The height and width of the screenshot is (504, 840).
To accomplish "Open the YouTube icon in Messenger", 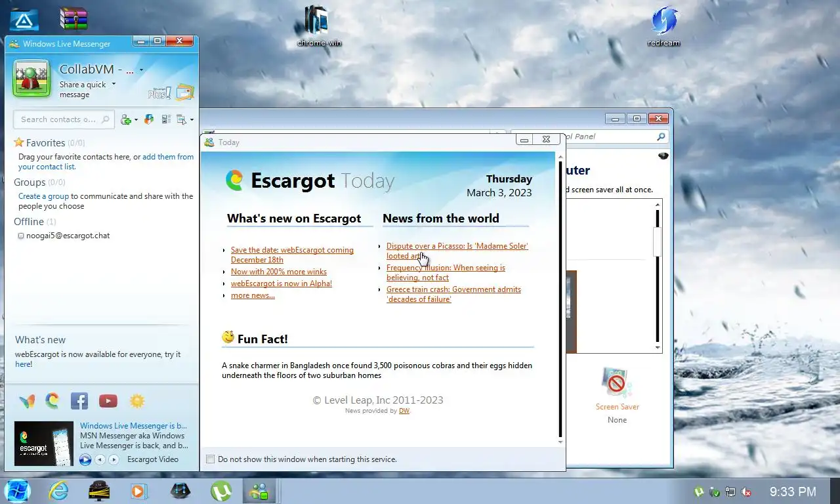I will click(108, 400).
